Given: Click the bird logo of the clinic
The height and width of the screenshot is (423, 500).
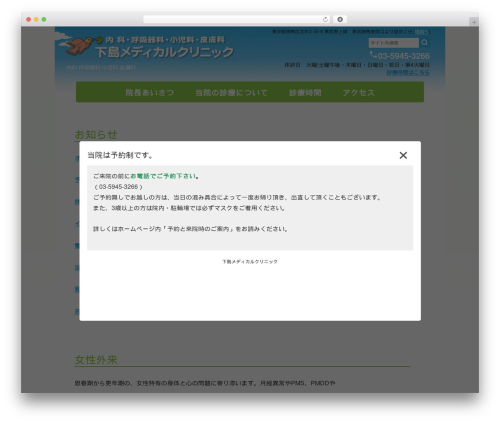Looking at the screenshot, I should pyautogui.click(x=79, y=46).
